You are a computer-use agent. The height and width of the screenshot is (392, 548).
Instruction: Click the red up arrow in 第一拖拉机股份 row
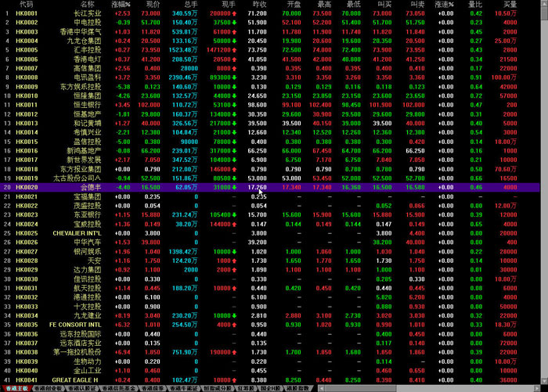click(x=234, y=351)
